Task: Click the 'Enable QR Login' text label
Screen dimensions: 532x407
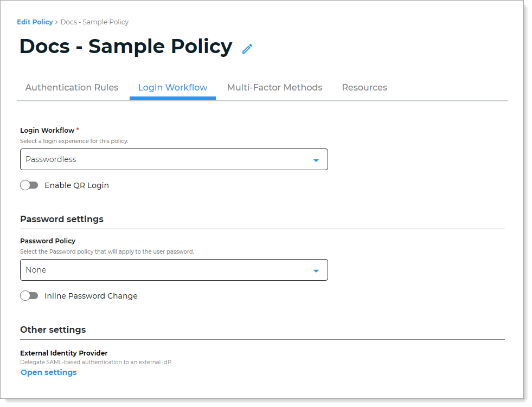Action: click(76, 185)
